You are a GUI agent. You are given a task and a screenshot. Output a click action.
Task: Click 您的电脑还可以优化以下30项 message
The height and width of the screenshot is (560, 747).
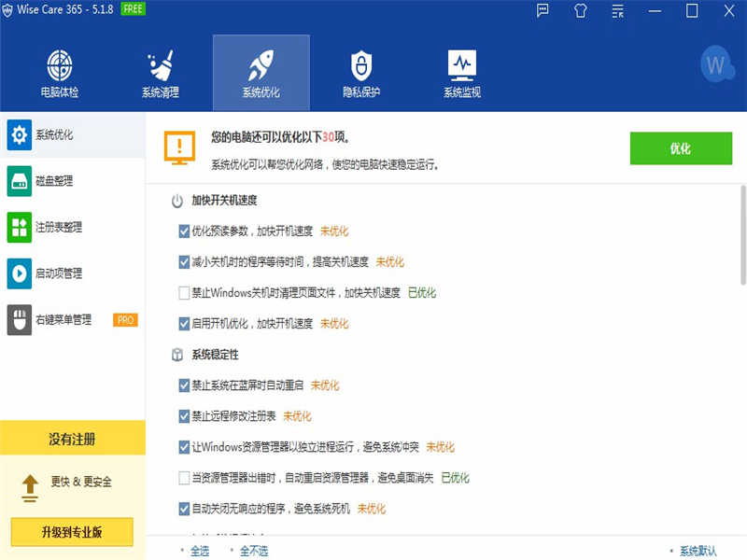pyautogui.click(x=280, y=137)
